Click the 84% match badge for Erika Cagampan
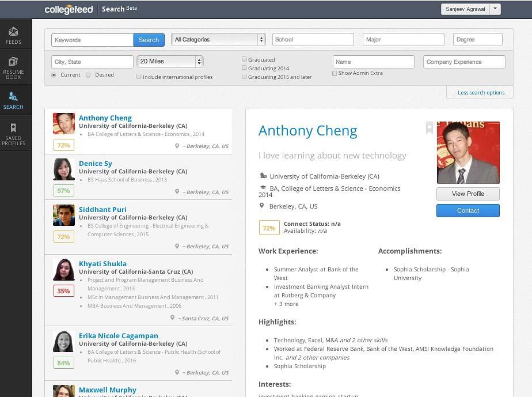 [63, 363]
